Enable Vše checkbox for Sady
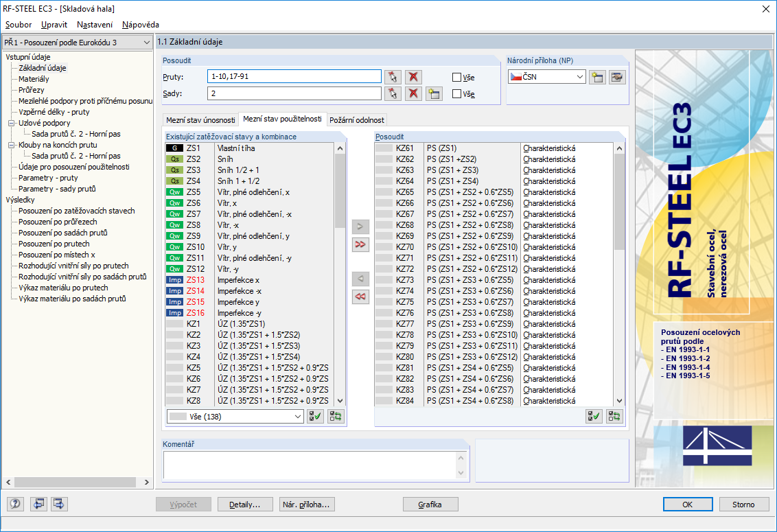777x532 pixels. tap(457, 94)
